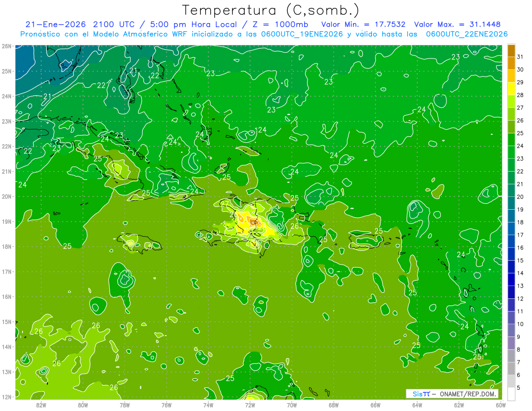This screenshot has height=411, width=532.
Task: Click the '76W' longitude axis label
Action: tap(166, 404)
